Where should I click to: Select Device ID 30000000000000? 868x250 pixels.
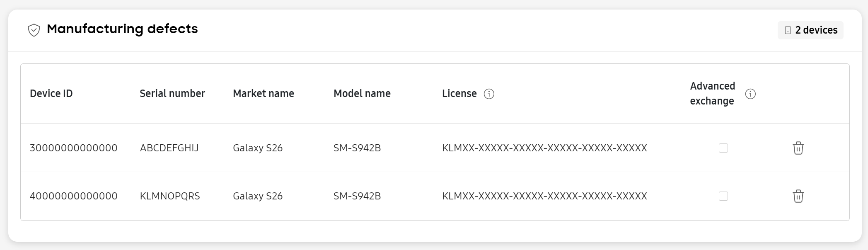pyautogui.click(x=74, y=148)
